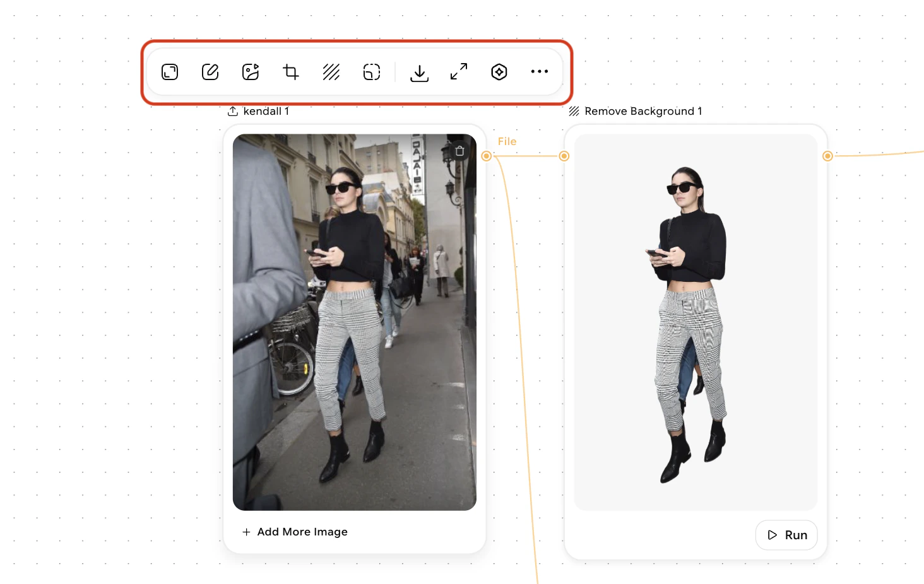Screen dimensions: 924x584
Task: Open the three-dots more options menu
Action: (540, 71)
